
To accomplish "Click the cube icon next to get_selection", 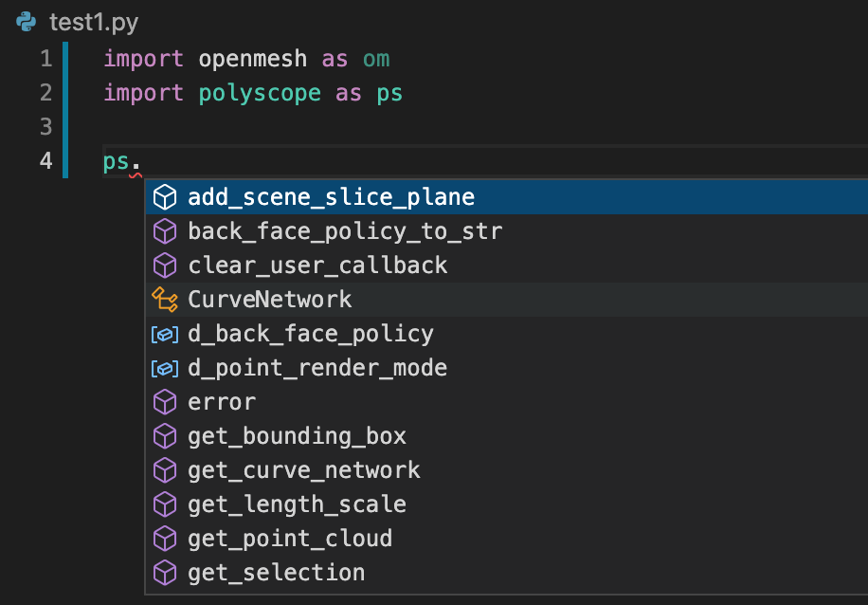I will pos(165,573).
